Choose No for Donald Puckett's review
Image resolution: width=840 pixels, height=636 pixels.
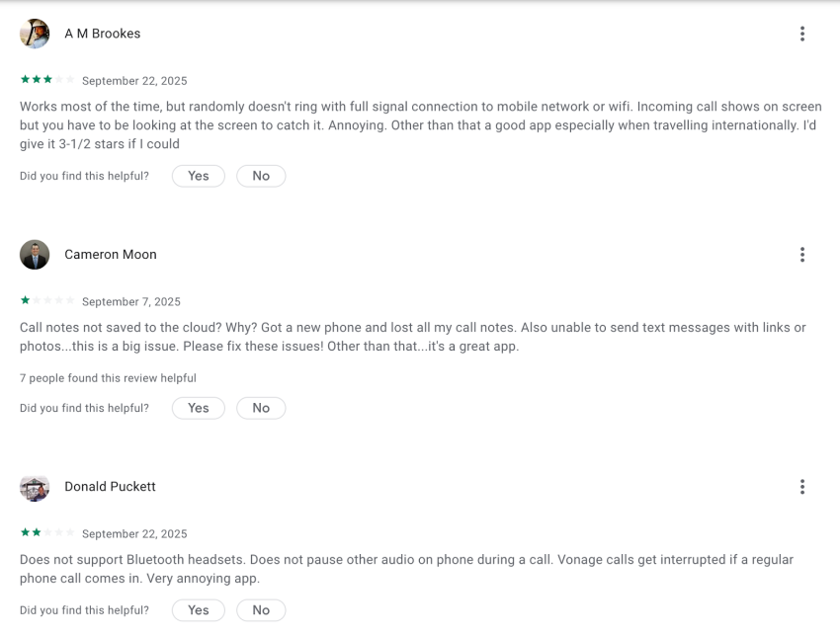pos(261,610)
